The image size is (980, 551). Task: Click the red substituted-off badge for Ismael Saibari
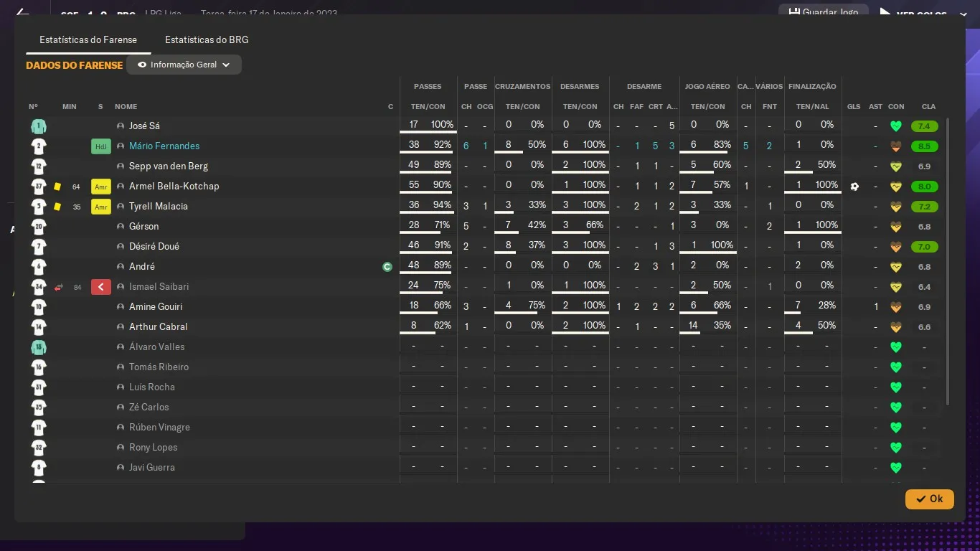coord(101,287)
